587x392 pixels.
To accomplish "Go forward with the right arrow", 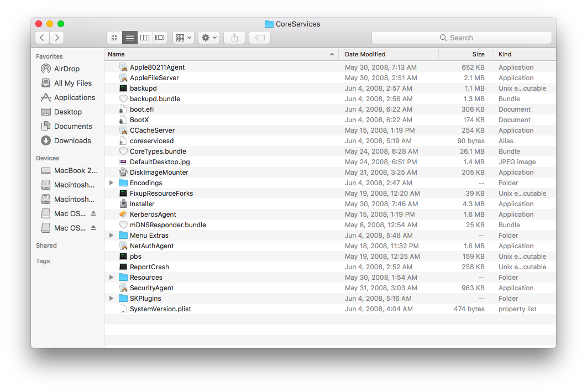I will pyautogui.click(x=57, y=38).
